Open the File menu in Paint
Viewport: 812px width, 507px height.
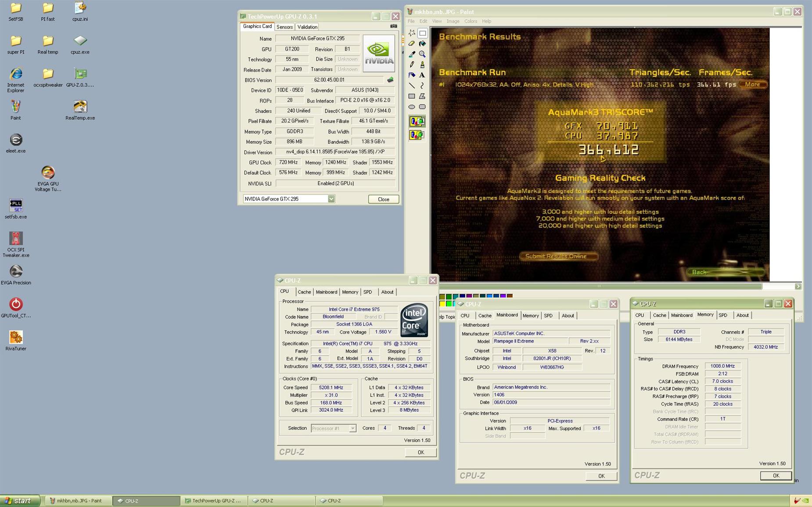(x=411, y=21)
